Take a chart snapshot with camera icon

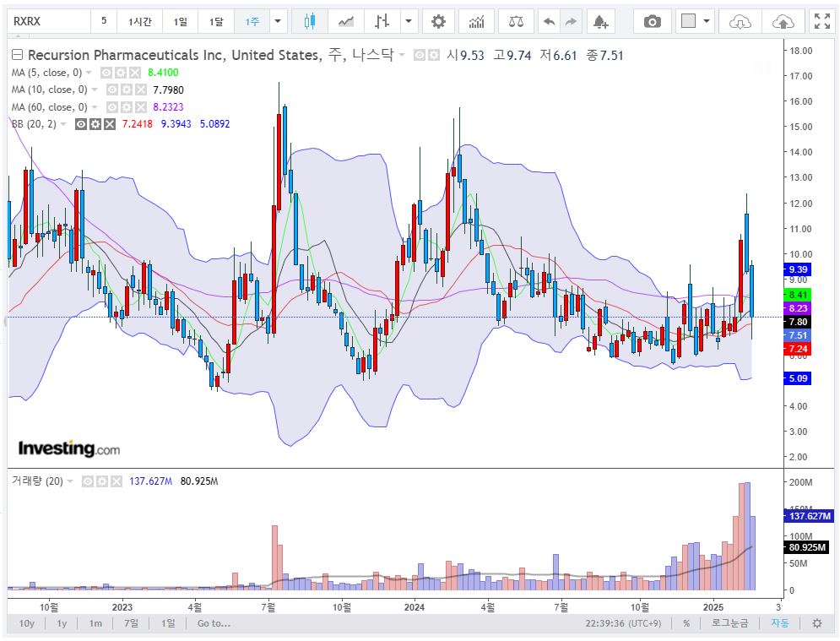pos(652,21)
